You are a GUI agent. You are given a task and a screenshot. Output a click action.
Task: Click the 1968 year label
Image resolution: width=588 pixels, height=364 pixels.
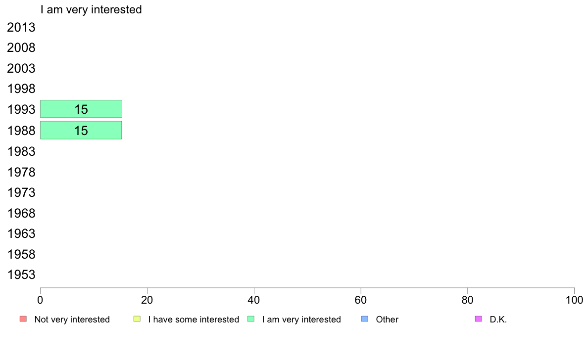point(21,213)
